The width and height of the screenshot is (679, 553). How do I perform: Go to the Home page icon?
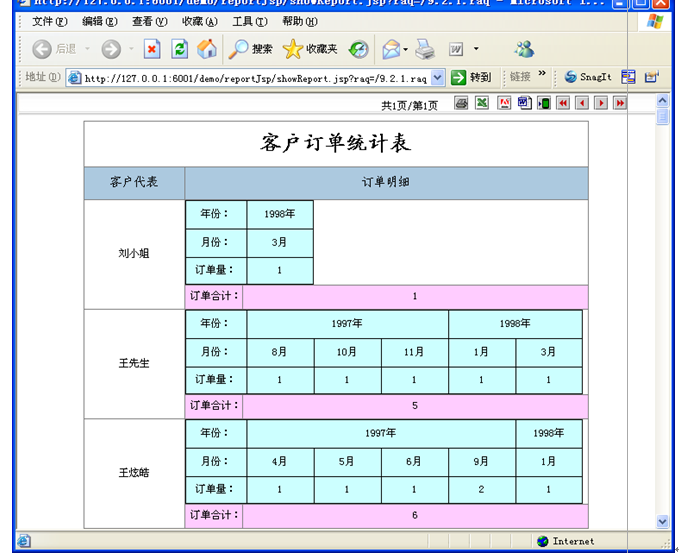pos(207,49)
